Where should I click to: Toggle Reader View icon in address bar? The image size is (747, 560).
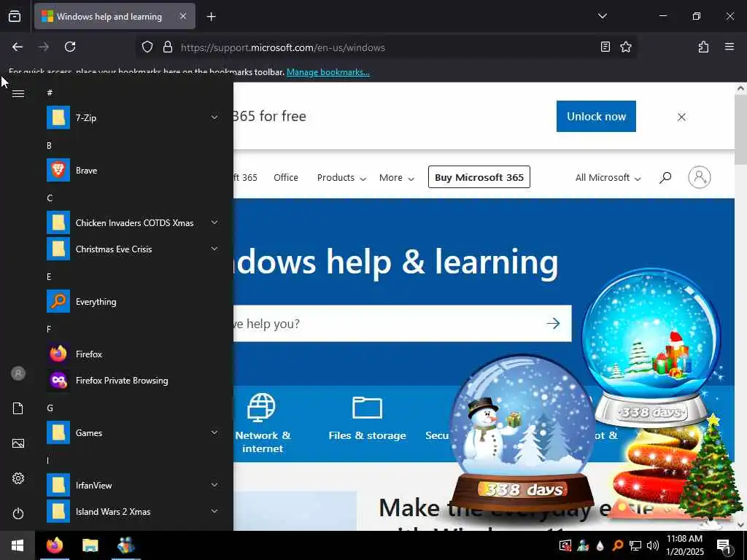pyautogui.click(x=605, y=47)
